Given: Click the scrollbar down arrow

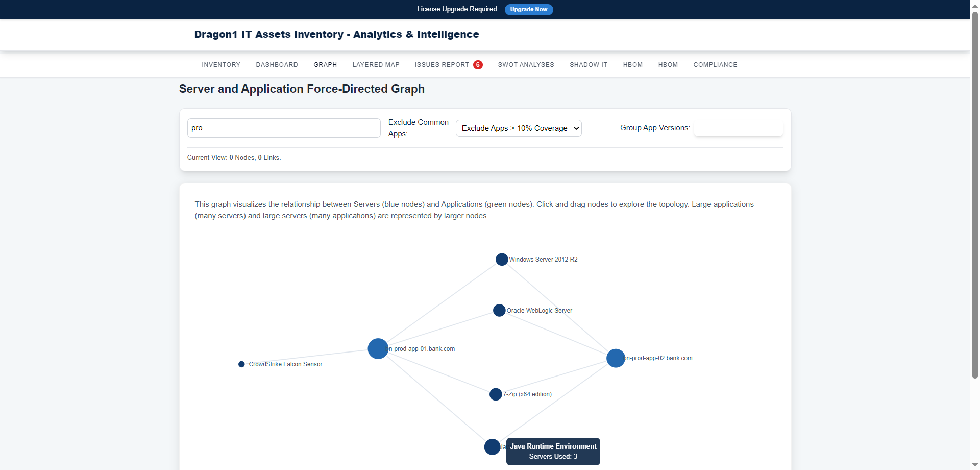Looking at the screenshot, I should (x=975, y=465).
